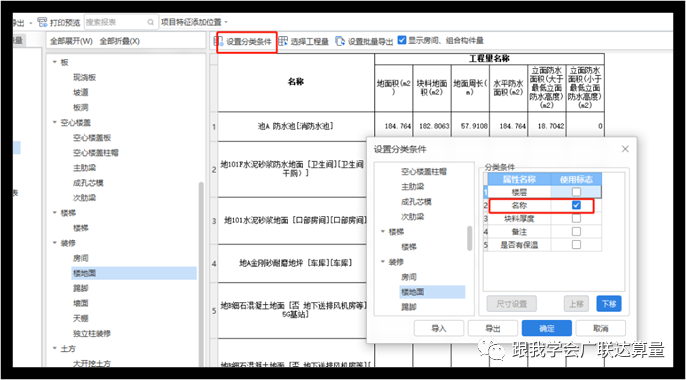
Task: Select 坡道 in the main tree
Action: click(80, 92)
